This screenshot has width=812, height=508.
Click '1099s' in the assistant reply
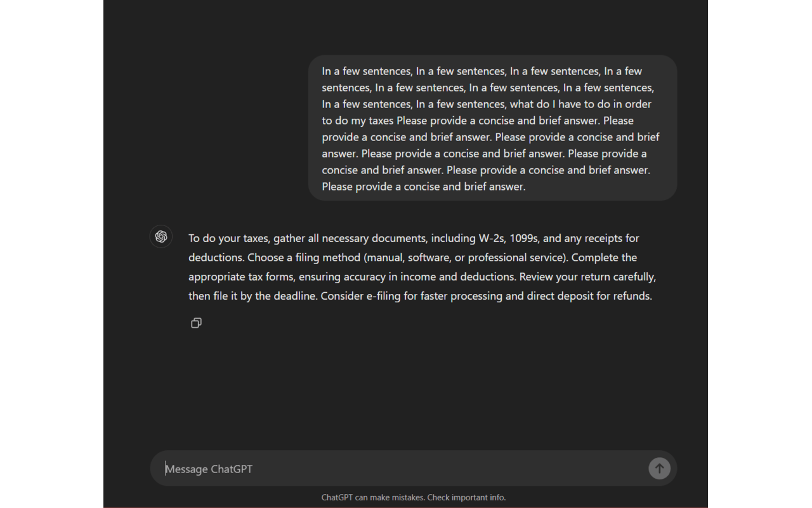[521, 238]
